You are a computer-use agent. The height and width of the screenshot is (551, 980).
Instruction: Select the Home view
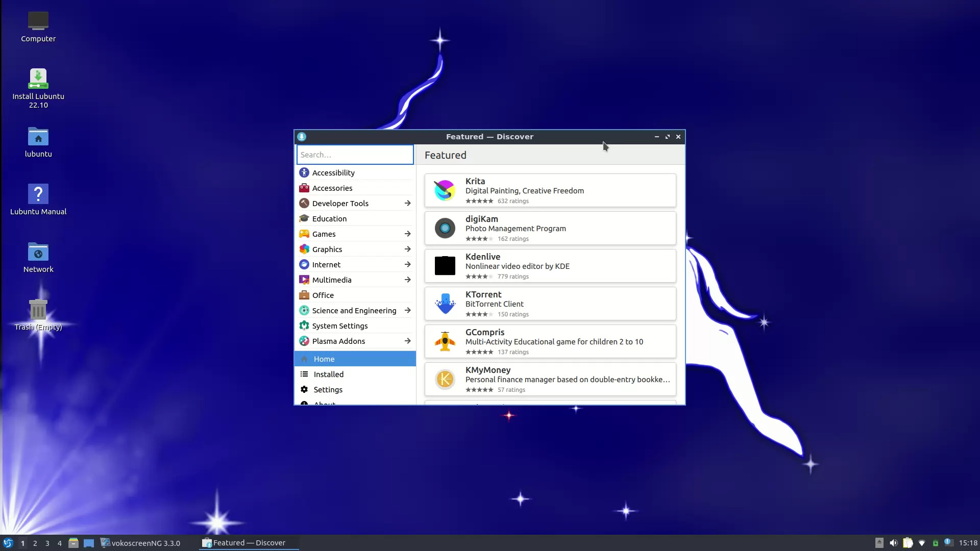coord(324,359)
